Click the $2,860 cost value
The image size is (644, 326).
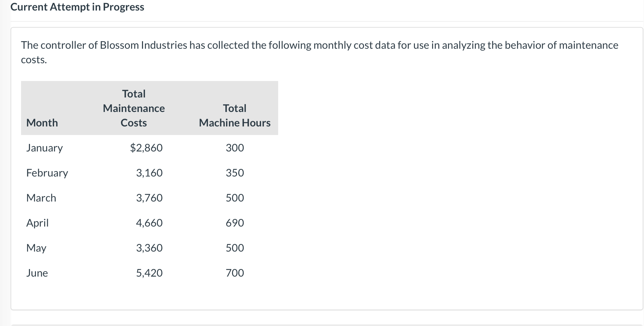tap(146, 148)
